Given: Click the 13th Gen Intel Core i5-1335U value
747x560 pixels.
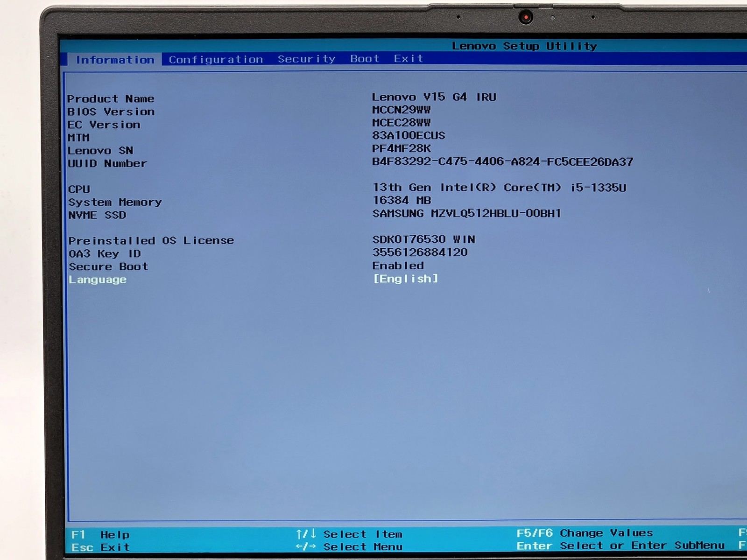Looking at the screenshot, I should point(499,187).
